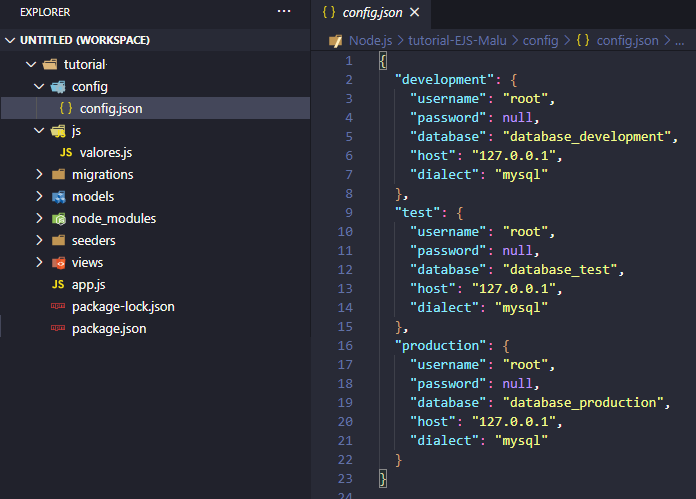Expand the views folder chevron
The width and height of the screenshot is (696, 499).
click(x=39, y=262)
